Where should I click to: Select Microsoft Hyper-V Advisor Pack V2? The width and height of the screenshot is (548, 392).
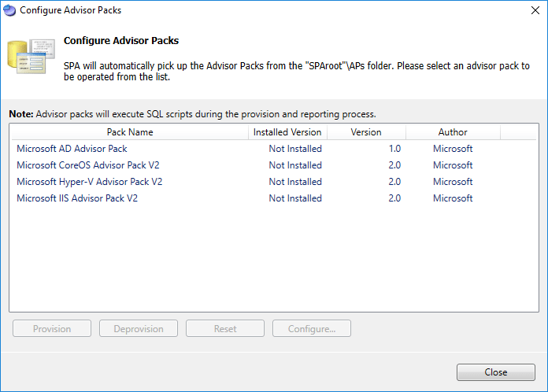tap(90, 182)
